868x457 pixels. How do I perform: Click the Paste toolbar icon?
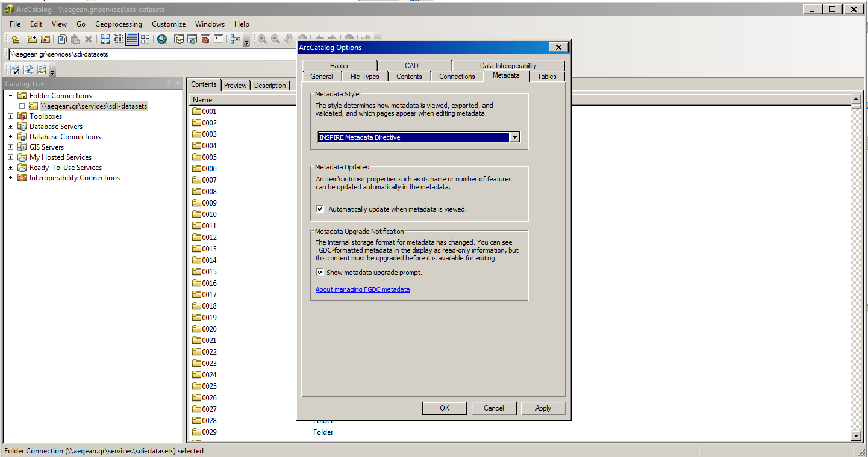pos(75,39)
